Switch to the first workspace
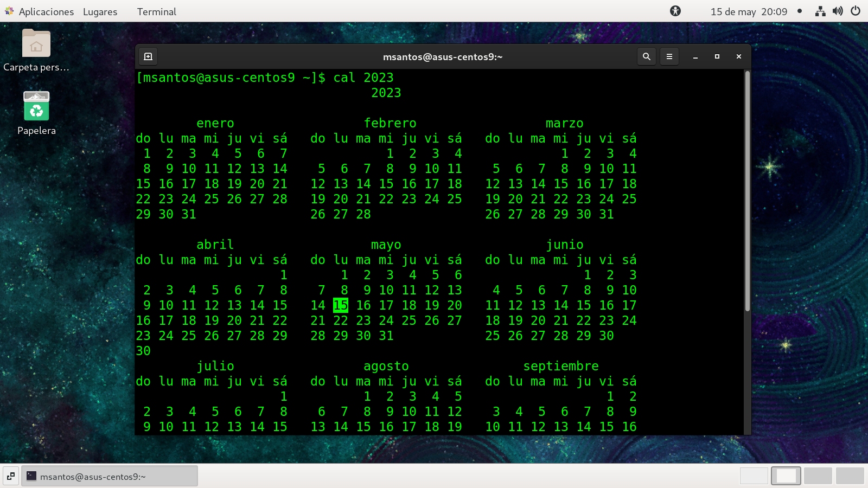868x488 pixels. coord(754,476)
